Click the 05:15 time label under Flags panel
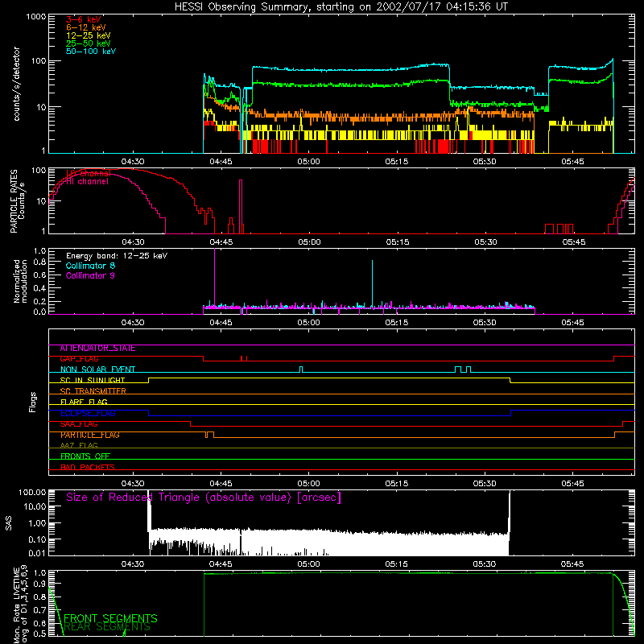This screenshot has height=644, width=644. point(397,484)
